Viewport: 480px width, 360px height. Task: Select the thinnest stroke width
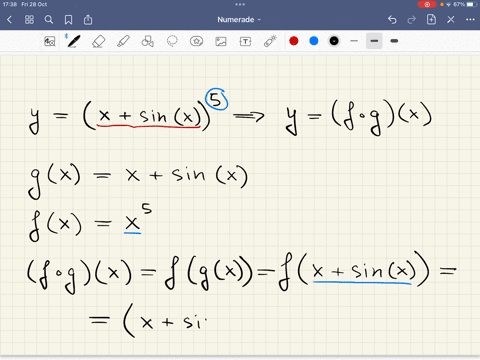click(x=354, y=41)
